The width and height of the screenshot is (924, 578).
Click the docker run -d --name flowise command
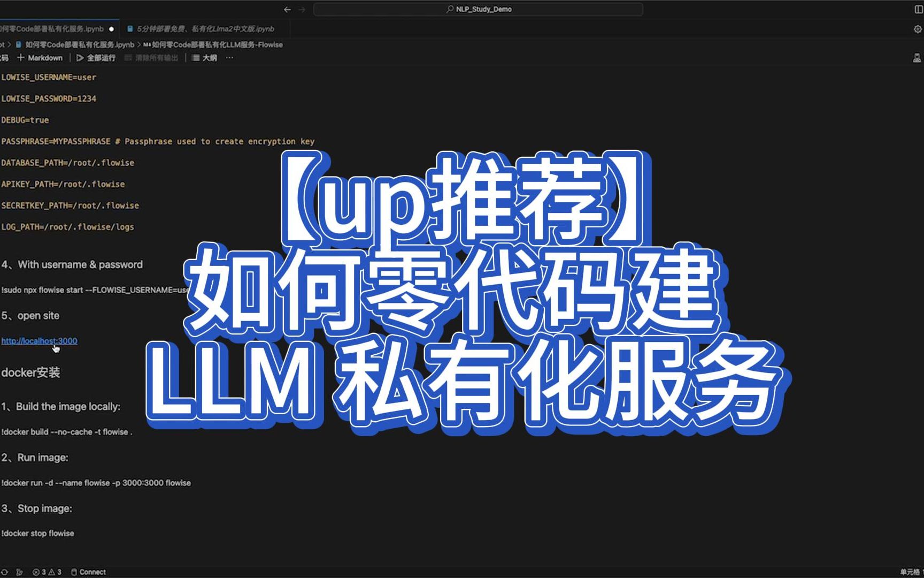96,483
